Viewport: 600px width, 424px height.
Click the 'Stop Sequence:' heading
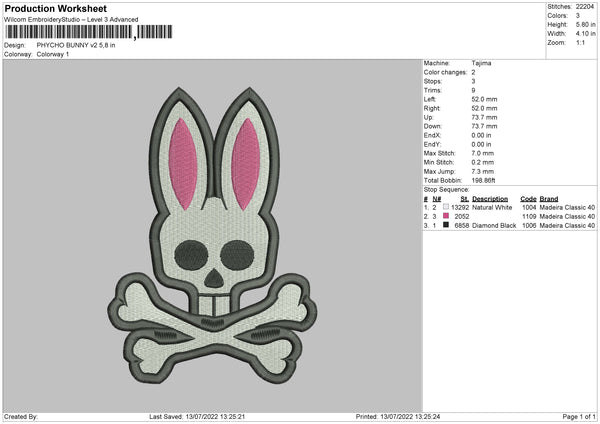[446, 189]
